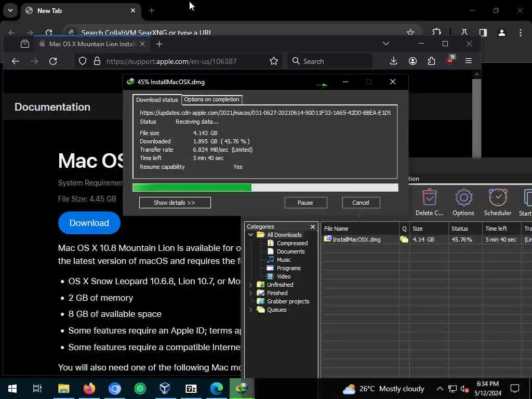532x399 pixels.
Task: Open Windows Start menu
Action: (12, 389)
